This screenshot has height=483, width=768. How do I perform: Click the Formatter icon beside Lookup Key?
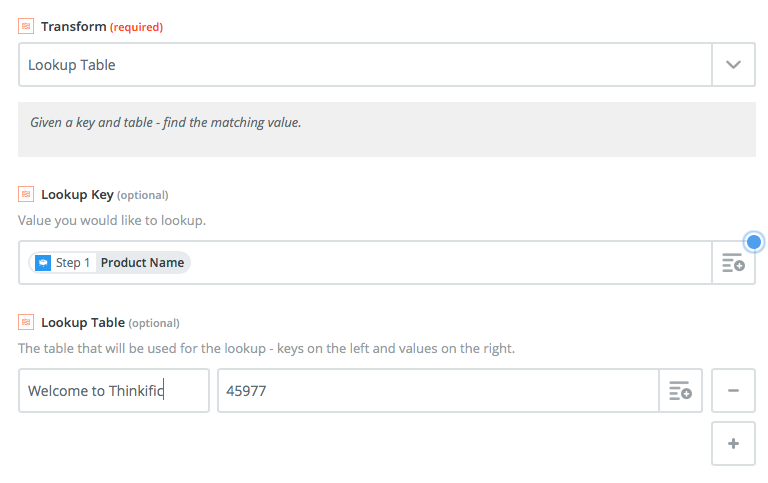pos(26,194)
